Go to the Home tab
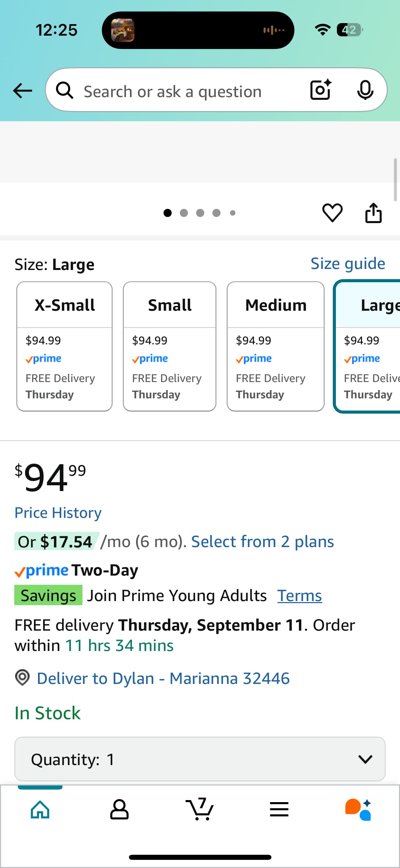The width and height of the screenshot is (400, 868). 40,809
